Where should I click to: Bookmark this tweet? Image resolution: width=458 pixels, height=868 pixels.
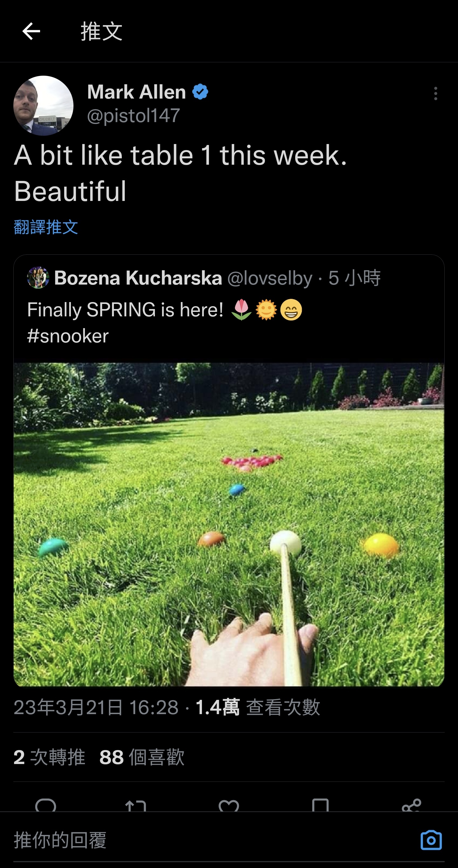pos(320,805)
